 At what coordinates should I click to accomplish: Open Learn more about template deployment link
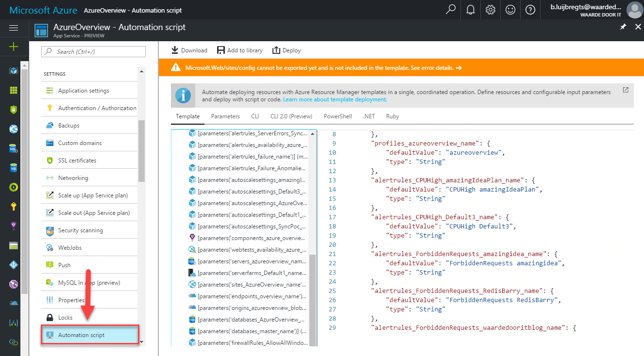(x=335, y=99)
